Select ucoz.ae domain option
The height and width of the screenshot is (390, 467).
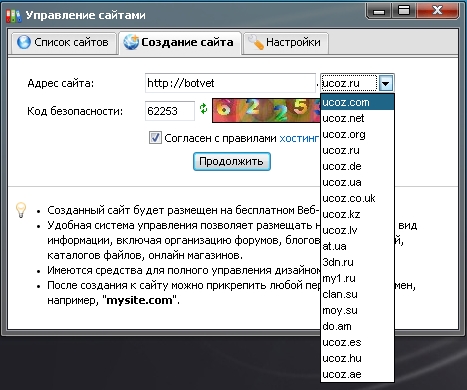[357, 374]
